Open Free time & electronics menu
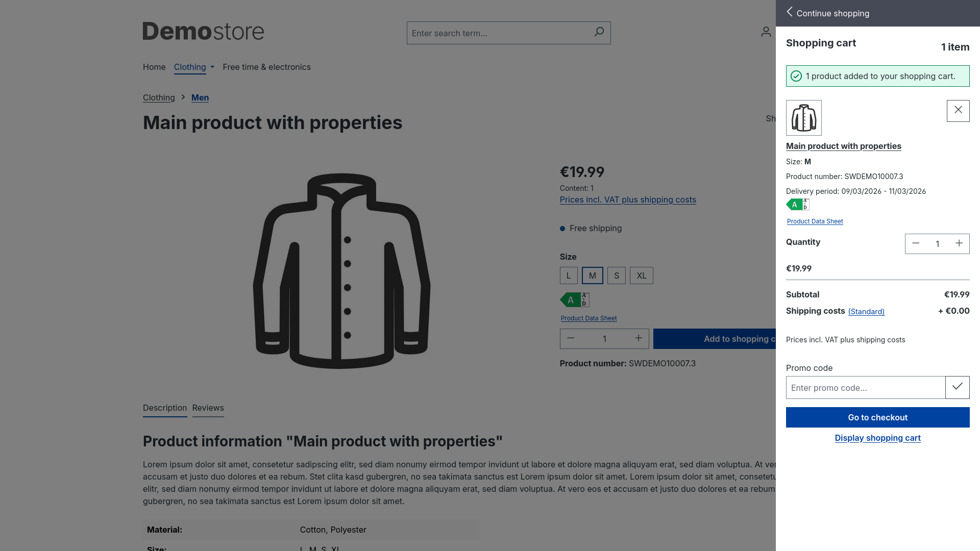Image resolution: width=980 pixels, height=551 pixels. pyautogui.click(x=266, y=67)
